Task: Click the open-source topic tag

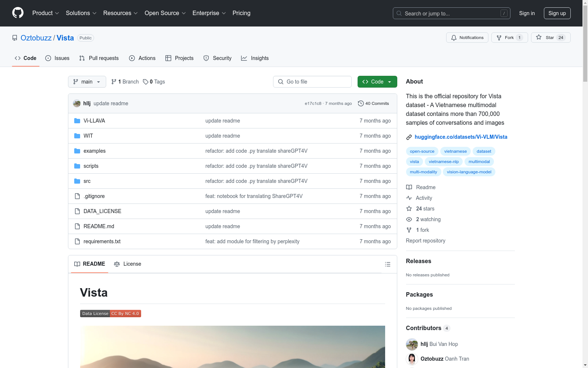Action: point(422,151)
